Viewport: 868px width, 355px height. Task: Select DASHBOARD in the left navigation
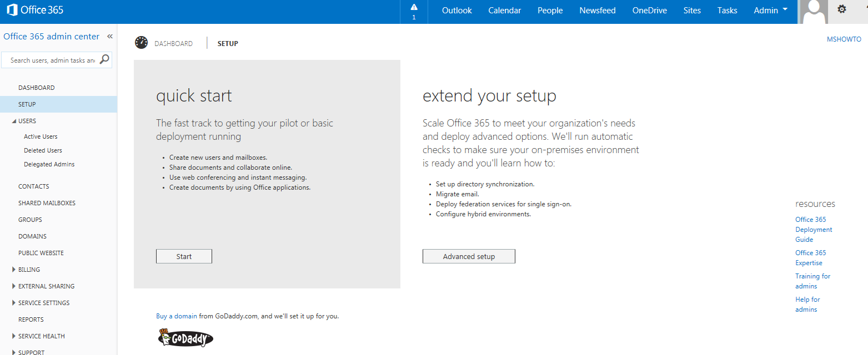[x=37, y=88]
